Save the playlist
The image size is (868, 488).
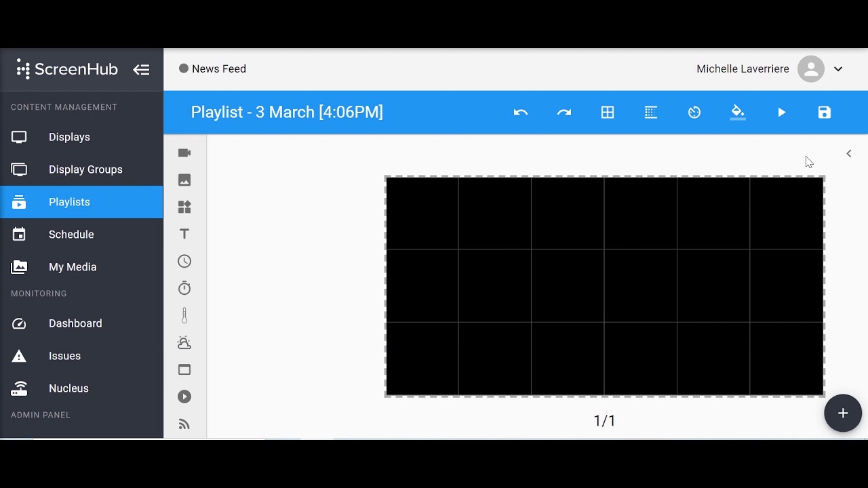(825, 113)
